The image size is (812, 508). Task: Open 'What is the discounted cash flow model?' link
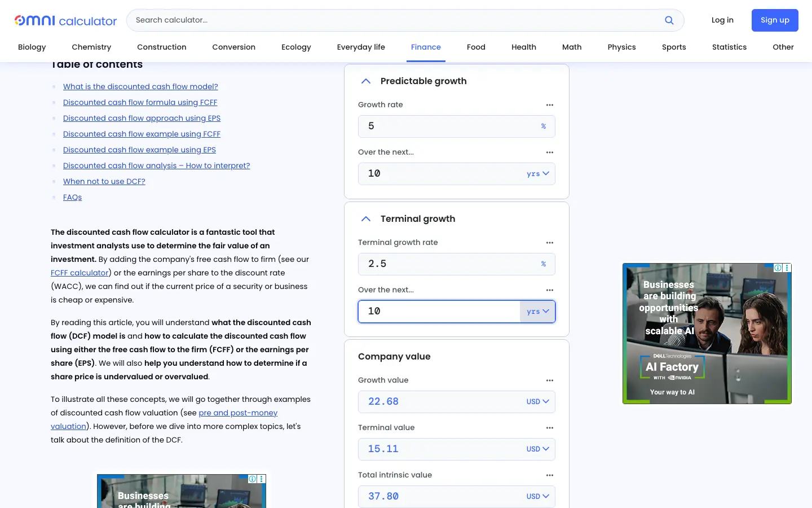pos(140,86)
